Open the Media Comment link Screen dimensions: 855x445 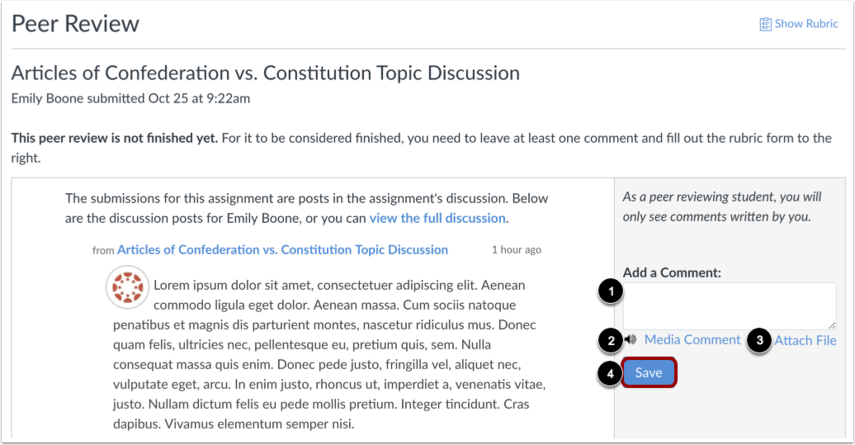pyautogui.click(x=692, y=339)
